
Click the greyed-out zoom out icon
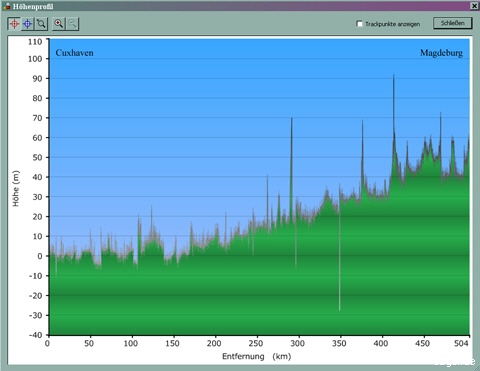tap(72, 24)
